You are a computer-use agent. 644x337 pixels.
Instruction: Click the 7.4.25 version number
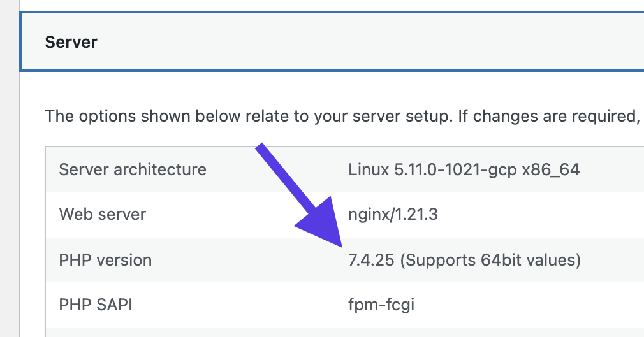coord(371,260)
